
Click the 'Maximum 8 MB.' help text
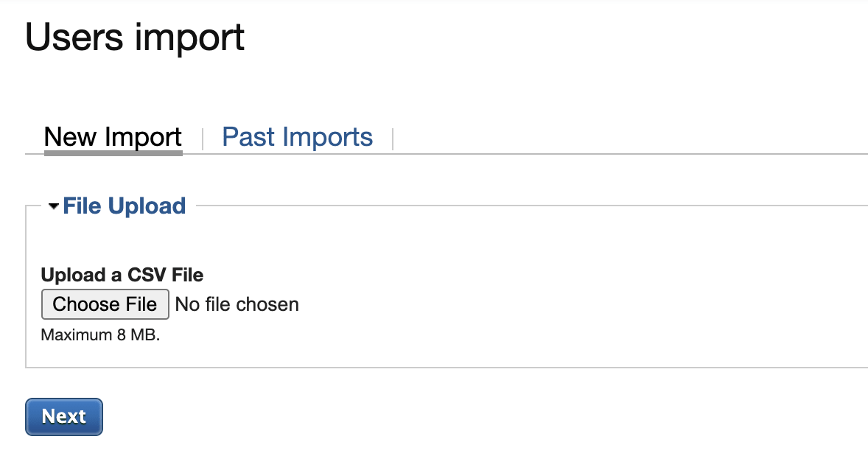point(100,334)
